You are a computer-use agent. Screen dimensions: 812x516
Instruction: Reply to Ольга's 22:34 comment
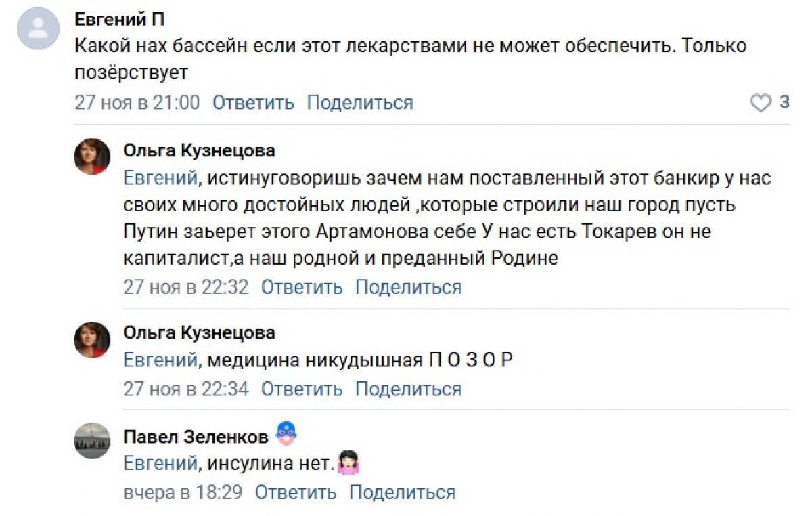(302, 389)
